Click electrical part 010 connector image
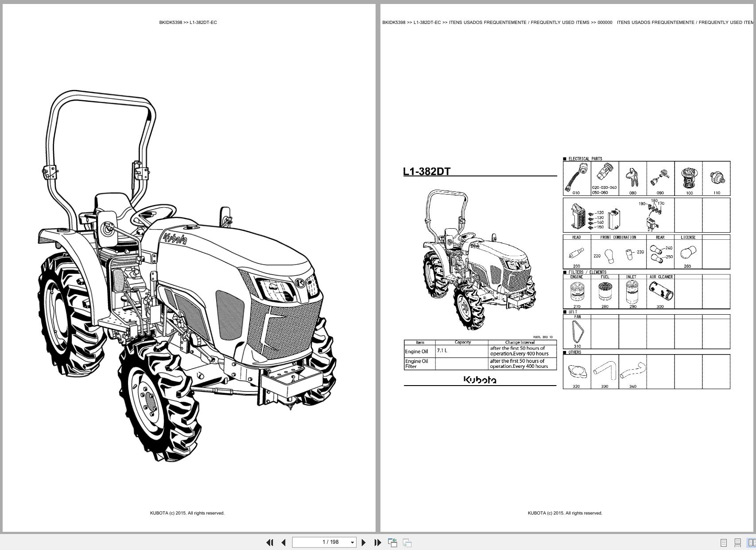This screenshot has height=550, width=756. click(577, 176)
